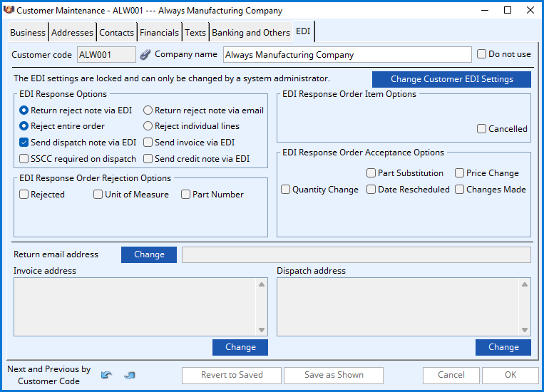
Task: Click the Customer code field ALW001
Action: coord(106,54)
